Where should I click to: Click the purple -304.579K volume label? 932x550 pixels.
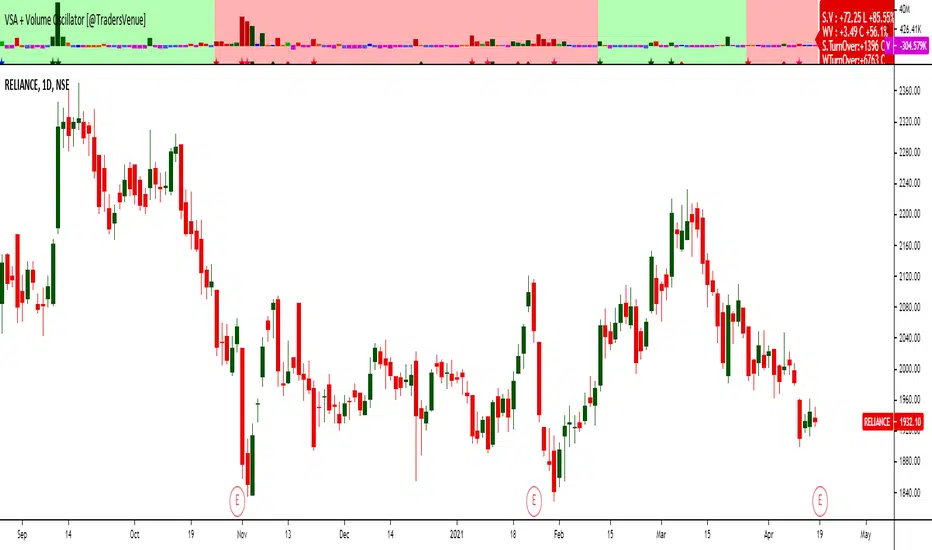(x=913, y=46)
